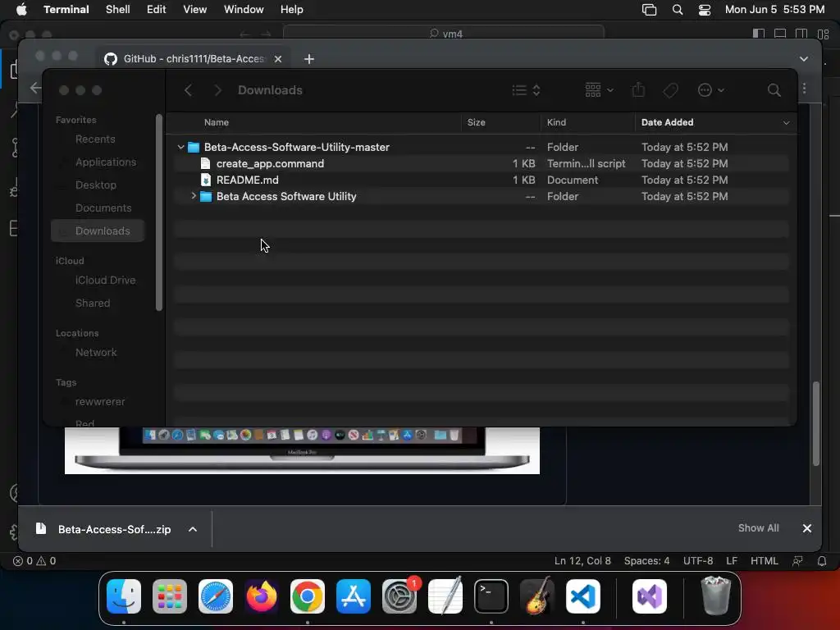
Task: Open Control Center in menu bar
Action: point(704,10)
